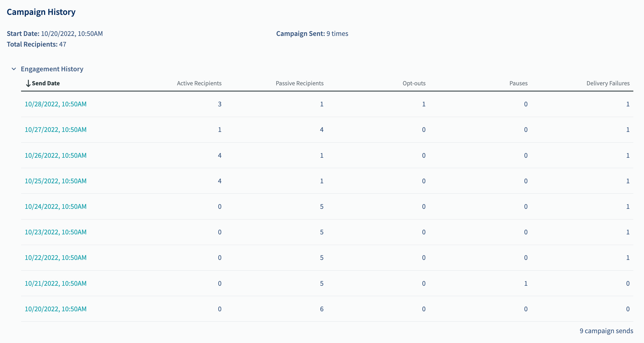Sort by Pauses column header

coord(519,83)
